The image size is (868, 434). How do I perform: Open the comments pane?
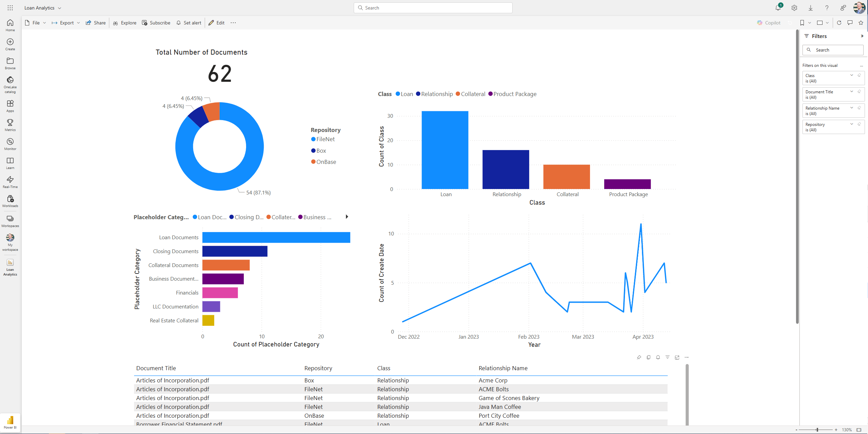pos(850,22)
